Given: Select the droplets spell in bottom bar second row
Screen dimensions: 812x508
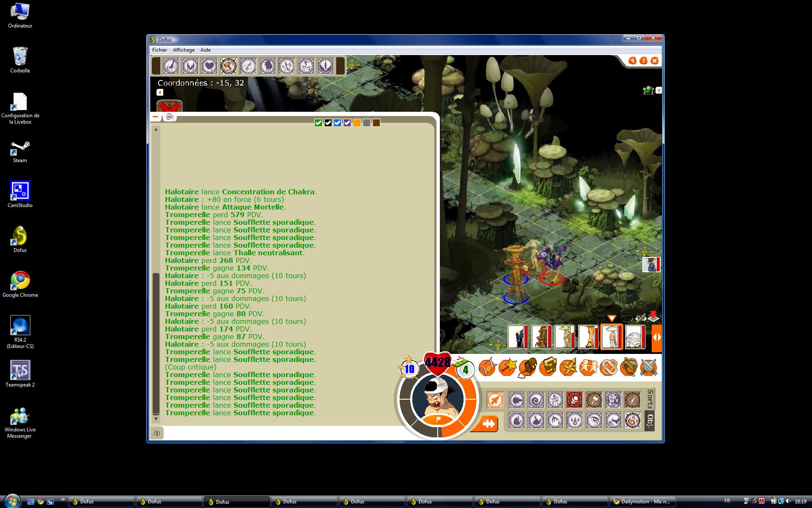Looking at the screenshot, I should [575, 420].
